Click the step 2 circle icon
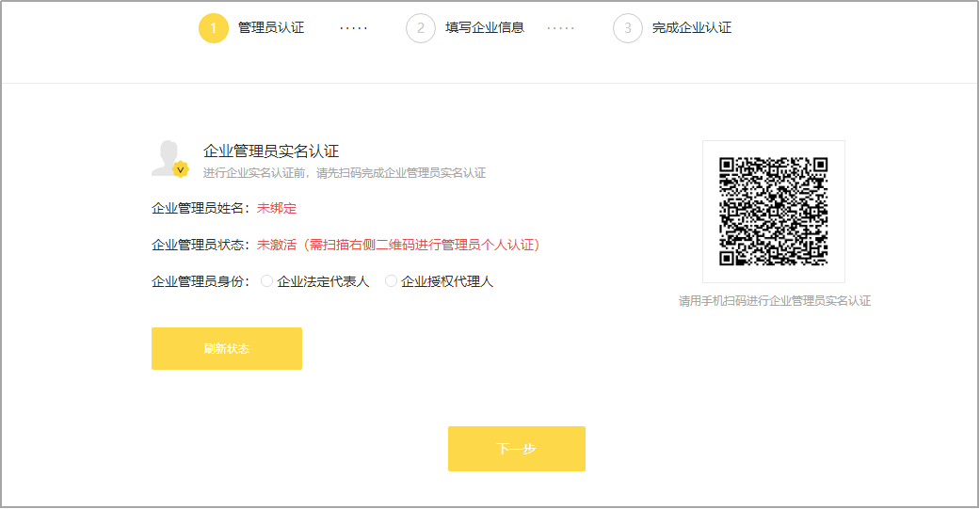This screenshot has width=980, height=509. tap(421, 28)
